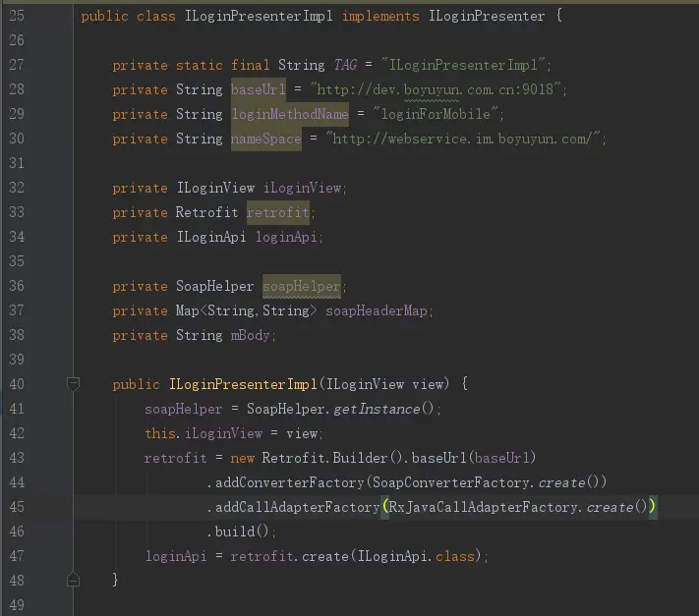Click the TAG constant name

345,65
